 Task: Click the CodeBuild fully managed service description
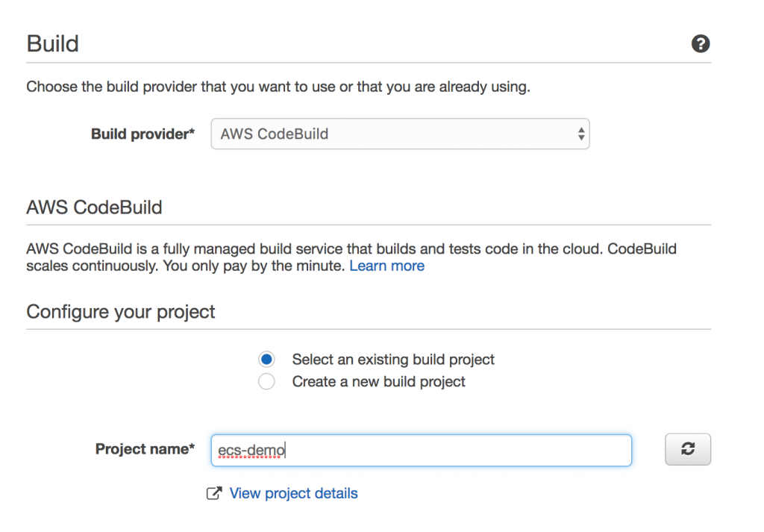[x=351, y=249]
